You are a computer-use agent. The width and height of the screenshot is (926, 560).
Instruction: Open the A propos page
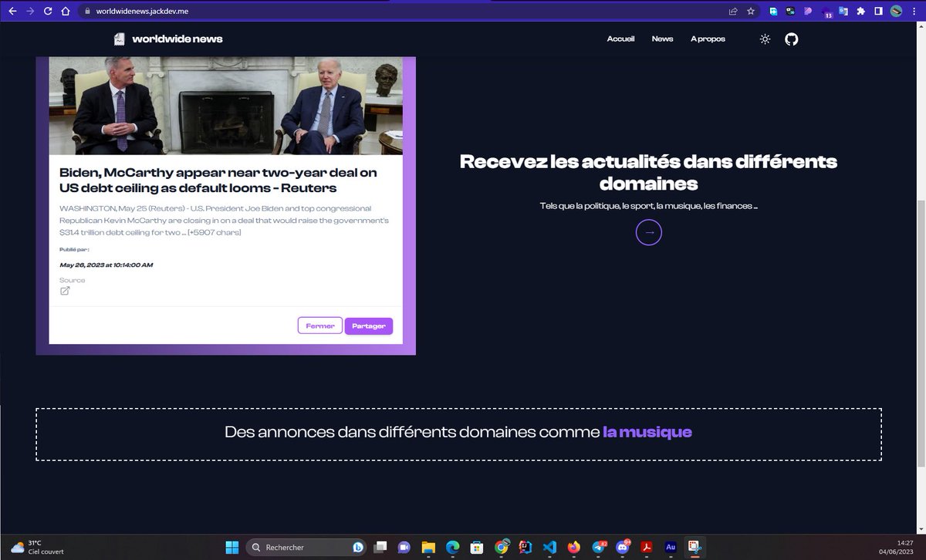[708, 39]
